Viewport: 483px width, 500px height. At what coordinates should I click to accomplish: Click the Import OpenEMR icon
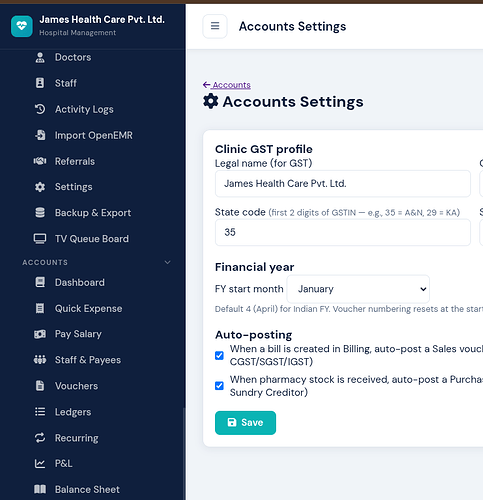[40, 135]
